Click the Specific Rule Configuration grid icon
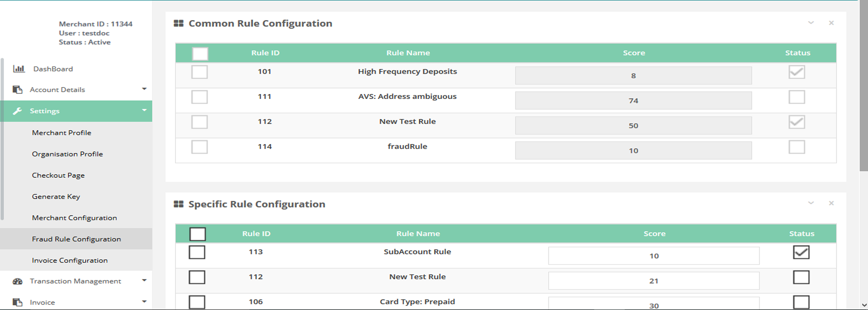The image size is (868, 310). pyautogui.click(x=179, y=204)
